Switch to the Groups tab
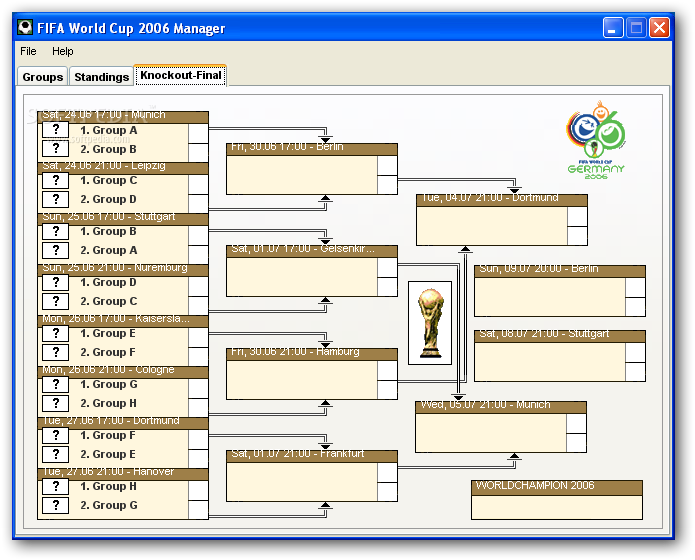This screenshot has height=560, width=695. [x=43, y=77]
